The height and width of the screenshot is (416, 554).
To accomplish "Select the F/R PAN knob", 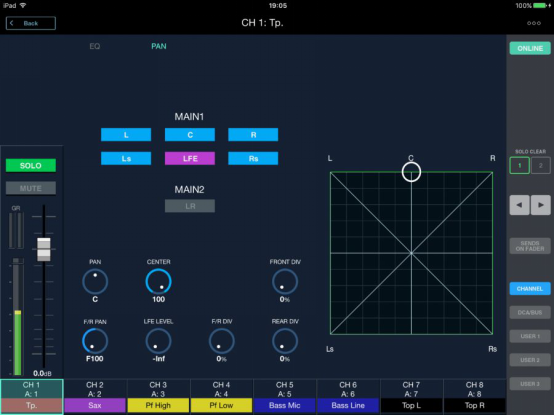I will (95, 341).
